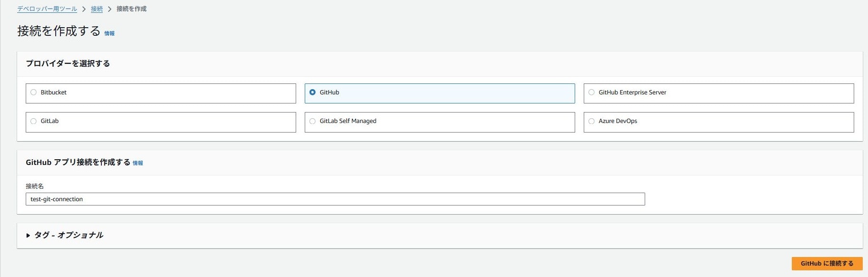Viewport: 868px width, 277px height.
Task: Select the Bitbucket provider radio button
Action: [x=34, y=92]
